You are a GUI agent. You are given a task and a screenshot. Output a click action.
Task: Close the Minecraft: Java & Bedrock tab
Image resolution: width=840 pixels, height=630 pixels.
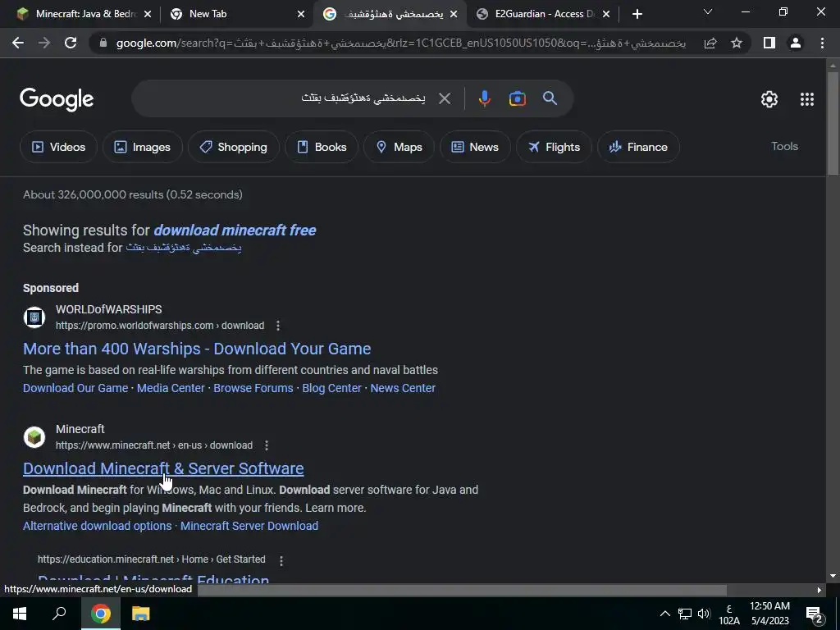(148, 14)
